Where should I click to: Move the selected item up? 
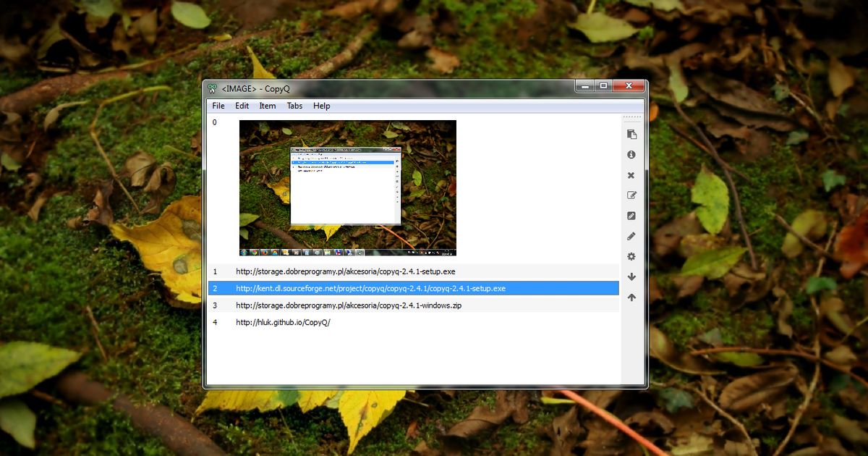tap(631, 297)
